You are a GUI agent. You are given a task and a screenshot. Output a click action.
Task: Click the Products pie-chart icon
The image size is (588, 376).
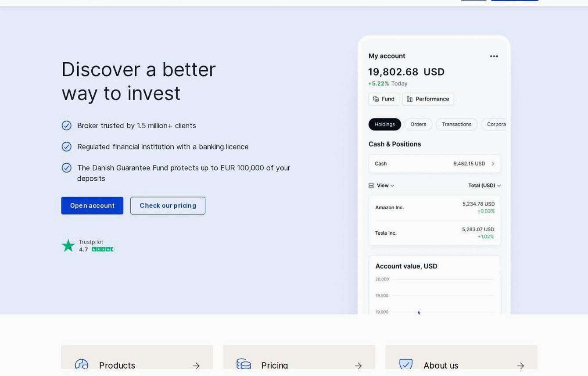(x=82, y=365)
